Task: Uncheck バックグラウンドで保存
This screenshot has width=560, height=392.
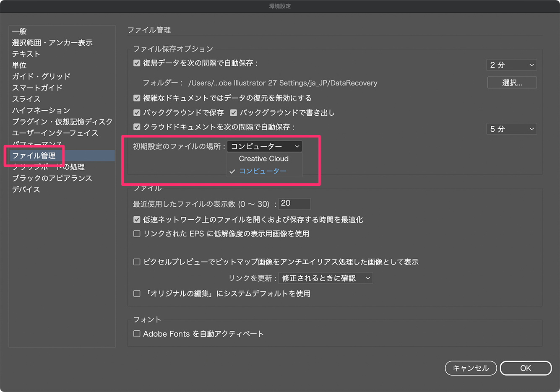Action: coord(137,112)
